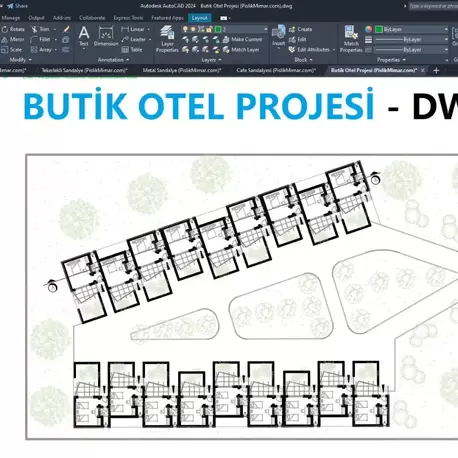The height and width of the screenshot is (458, 458).
Task: Activate the Trim tool icon
Action: click(34, 29)
